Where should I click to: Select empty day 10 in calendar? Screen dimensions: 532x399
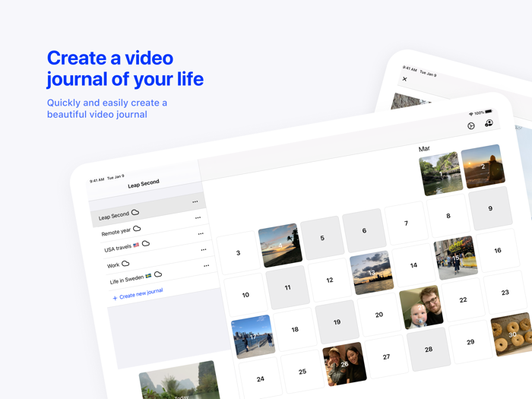[x=245, y=295]
